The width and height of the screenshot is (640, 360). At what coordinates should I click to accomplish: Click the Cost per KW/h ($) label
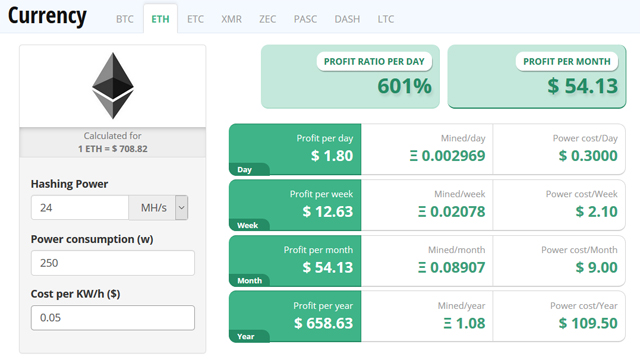(x=76, y=294)
